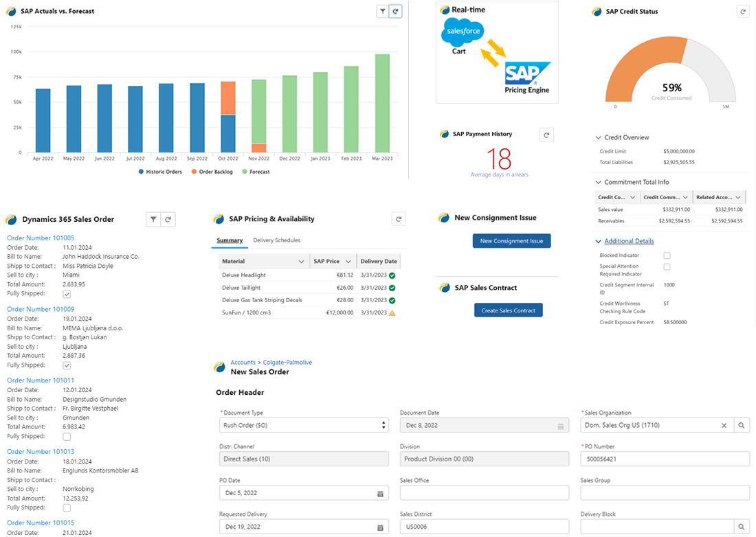Viewport: 756px width, 537px height.
Task: Open Credit Comm... column dropdown
Action: 685,198
